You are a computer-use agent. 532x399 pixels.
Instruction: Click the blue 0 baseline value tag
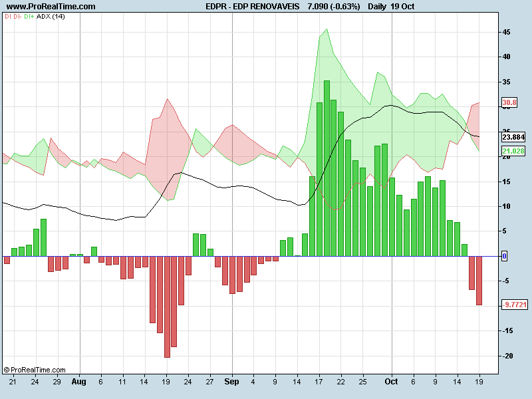pos(504,256)
